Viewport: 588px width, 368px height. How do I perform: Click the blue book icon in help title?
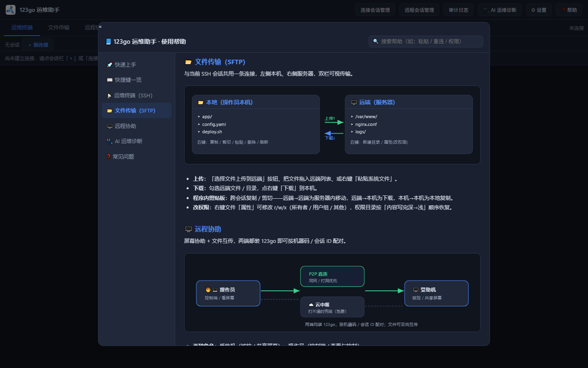(108, 42)
